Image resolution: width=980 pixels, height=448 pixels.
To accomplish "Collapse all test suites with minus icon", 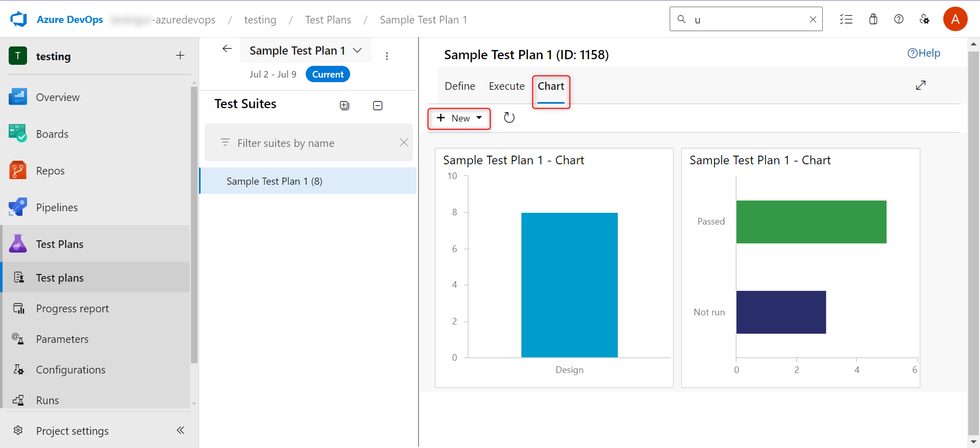I will click(x=378, y=106).
